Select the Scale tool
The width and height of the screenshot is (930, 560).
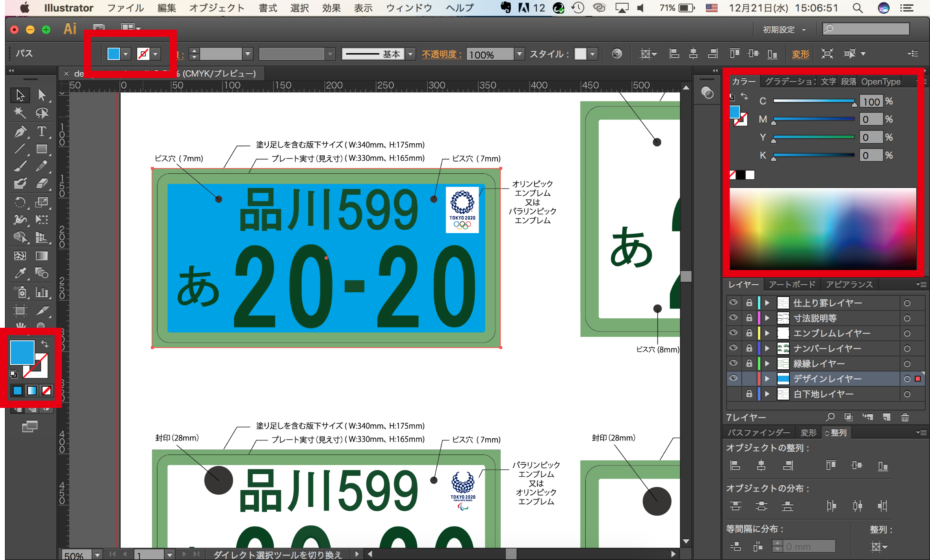42,202
